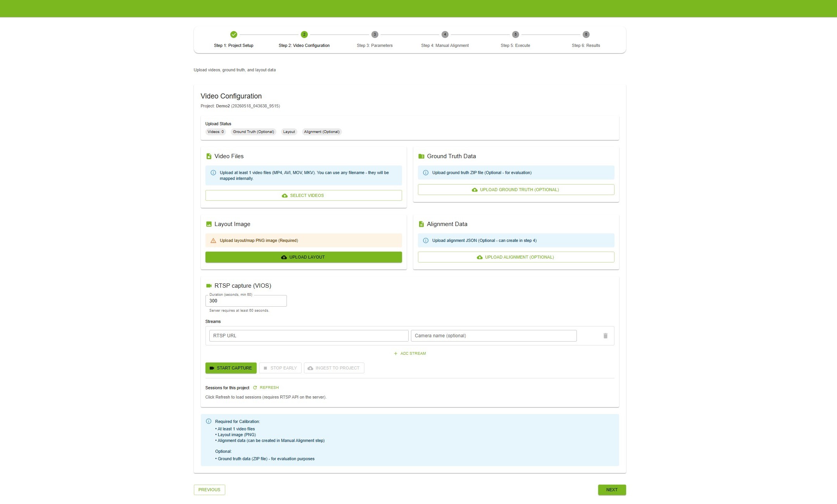Viewport: 837px width, 504px height.
Task: Go back with the Previous button
Action: click(x=209, y=490)
